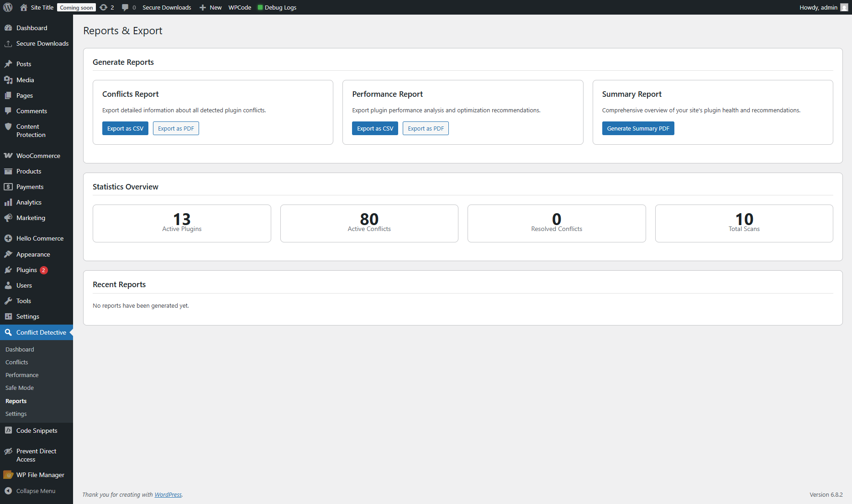Click the Marketing megaphone icon

tap(8, 218)
